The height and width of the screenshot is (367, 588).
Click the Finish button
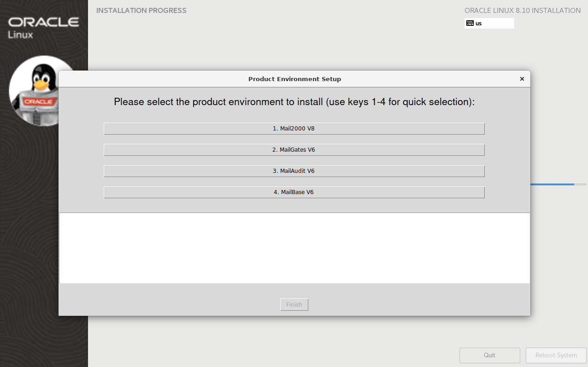(x=294, y=304)
